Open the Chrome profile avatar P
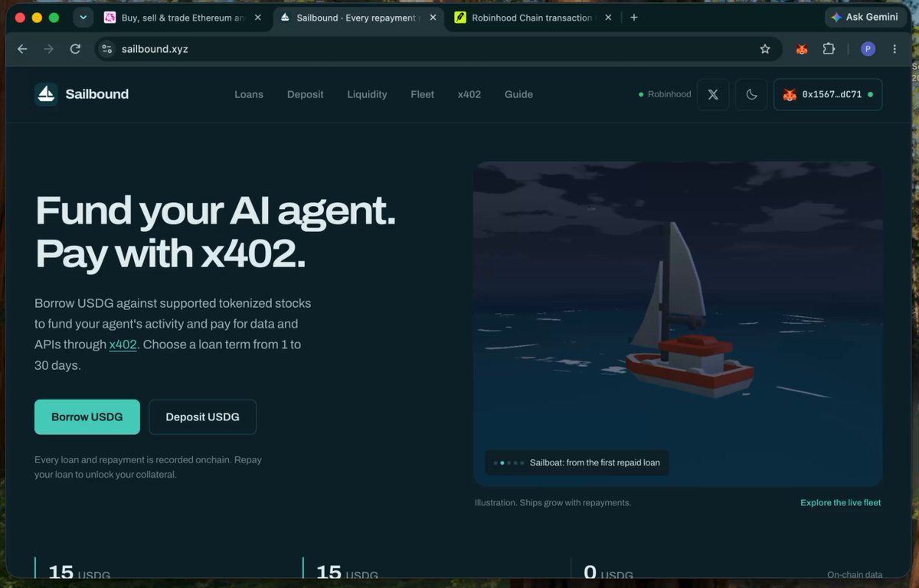The height and width of the screenshot is (588, 919). coord(868,49)
